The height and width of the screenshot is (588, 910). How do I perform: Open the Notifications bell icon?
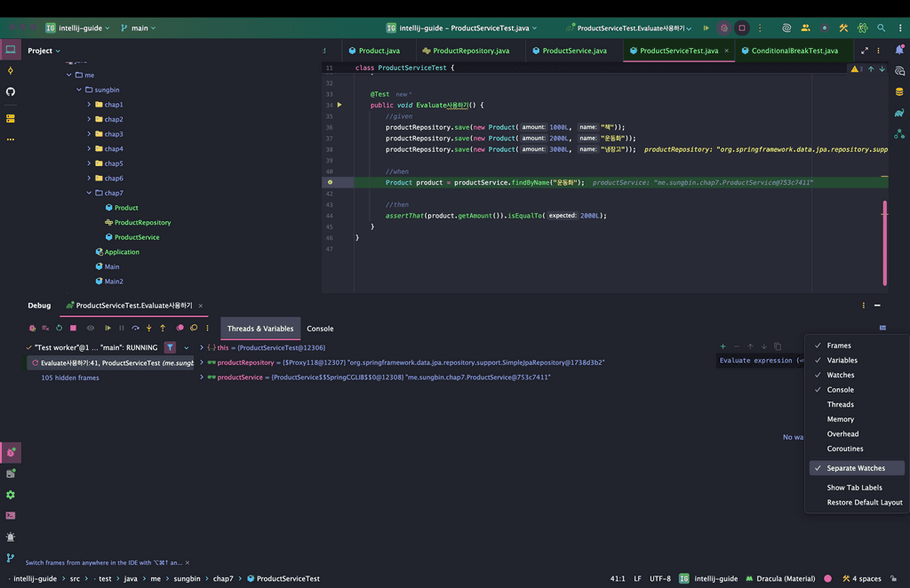(x=899, y=50)
